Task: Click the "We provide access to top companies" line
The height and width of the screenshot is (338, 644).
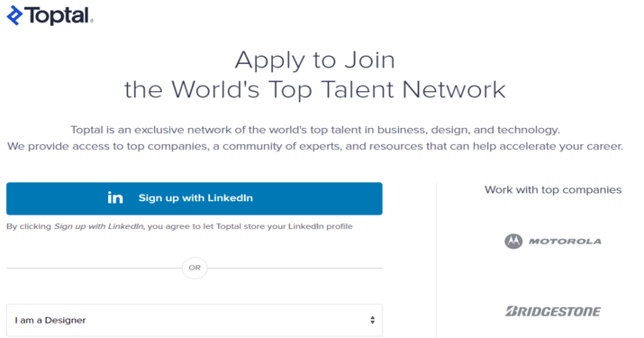Action: tap(315, 146)
